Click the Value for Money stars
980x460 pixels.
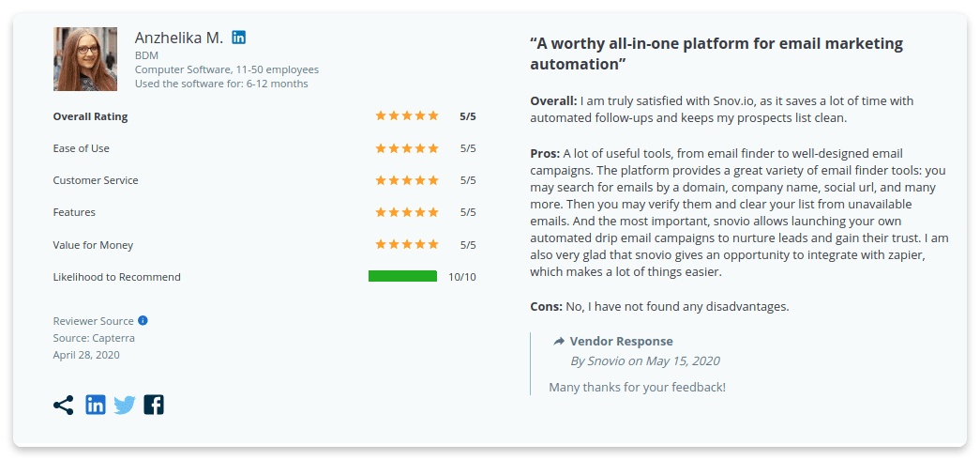point(407,245)
